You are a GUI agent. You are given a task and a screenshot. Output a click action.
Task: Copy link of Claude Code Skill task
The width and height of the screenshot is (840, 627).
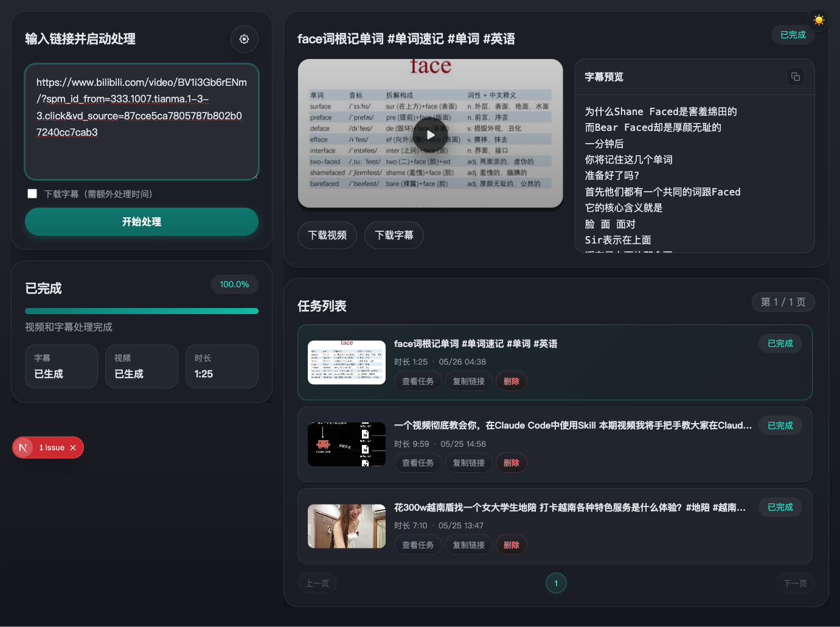point(468,463)
